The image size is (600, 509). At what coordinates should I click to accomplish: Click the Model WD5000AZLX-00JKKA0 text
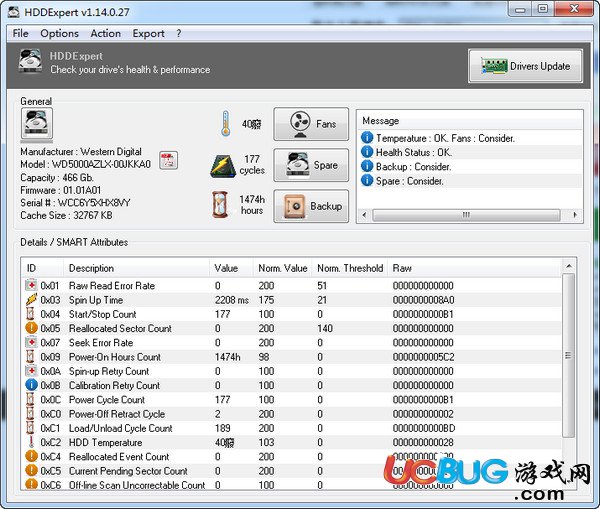point(85,164)
